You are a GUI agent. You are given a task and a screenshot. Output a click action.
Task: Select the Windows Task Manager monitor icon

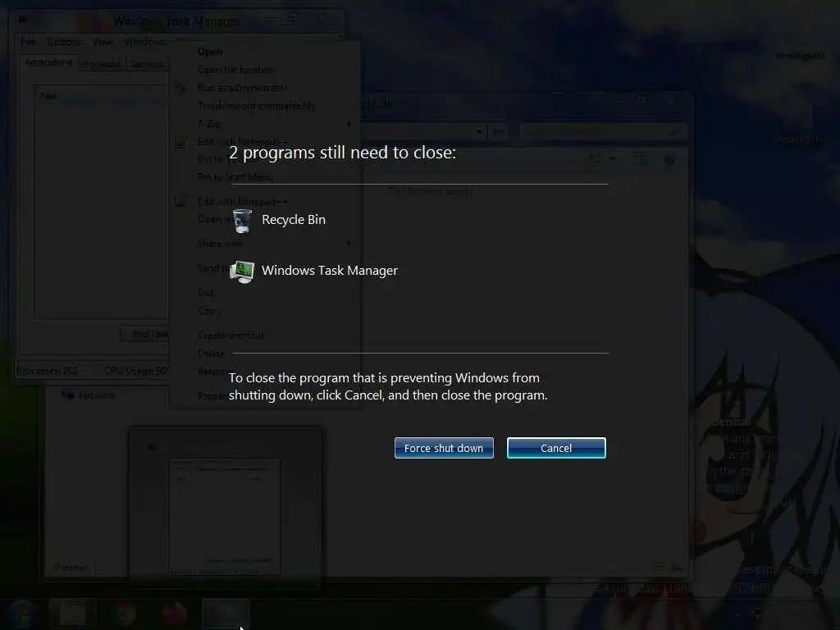coord(242,272)
